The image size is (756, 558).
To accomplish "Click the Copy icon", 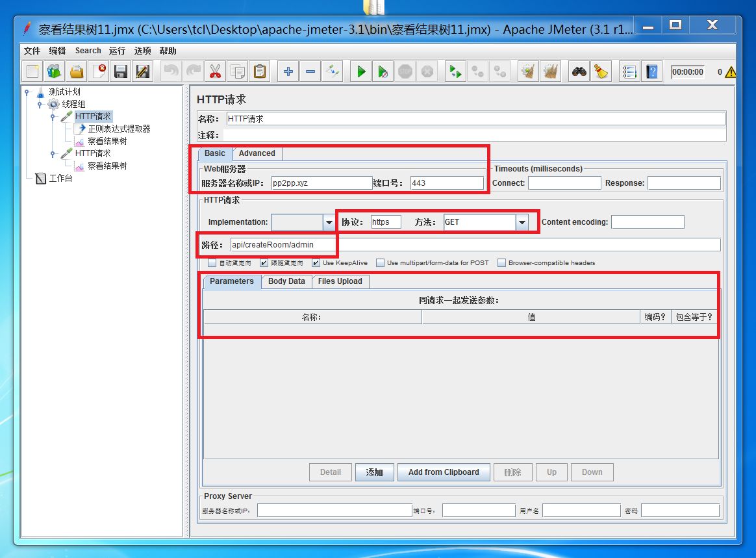I will 237,72.
